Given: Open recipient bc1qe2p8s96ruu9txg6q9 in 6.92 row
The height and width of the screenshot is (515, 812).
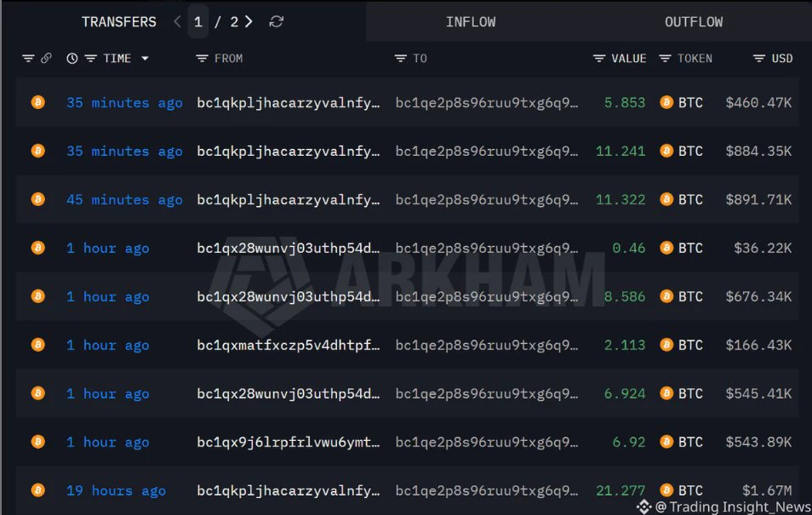Looking at the screenshot, I should 487,443.
